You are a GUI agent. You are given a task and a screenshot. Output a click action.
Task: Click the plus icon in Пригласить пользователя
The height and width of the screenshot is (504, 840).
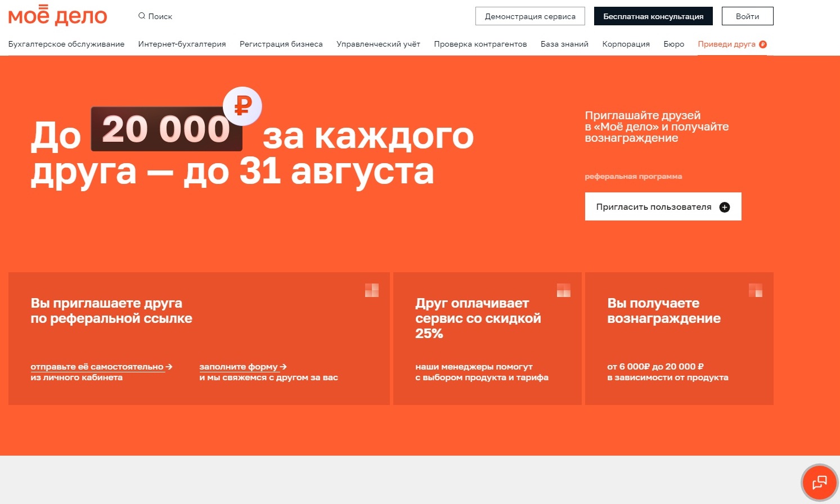(725, 207)
